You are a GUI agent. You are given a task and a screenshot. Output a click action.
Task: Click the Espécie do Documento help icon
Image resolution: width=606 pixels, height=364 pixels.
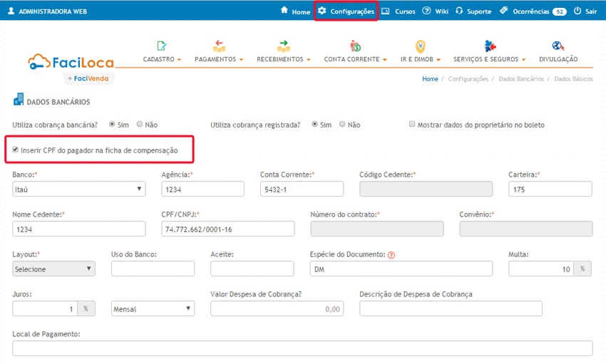pyautogui.click(x=391, y=255)
